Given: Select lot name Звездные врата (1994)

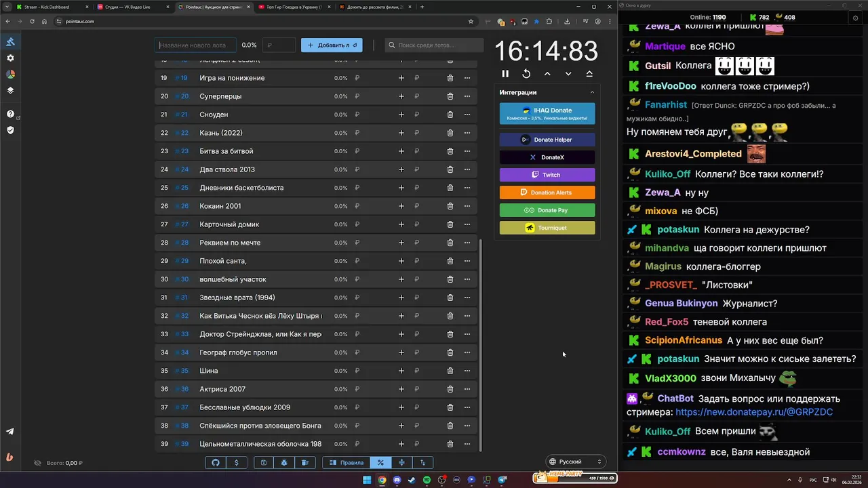Looking at the screenshot, I should pos(237,298).
